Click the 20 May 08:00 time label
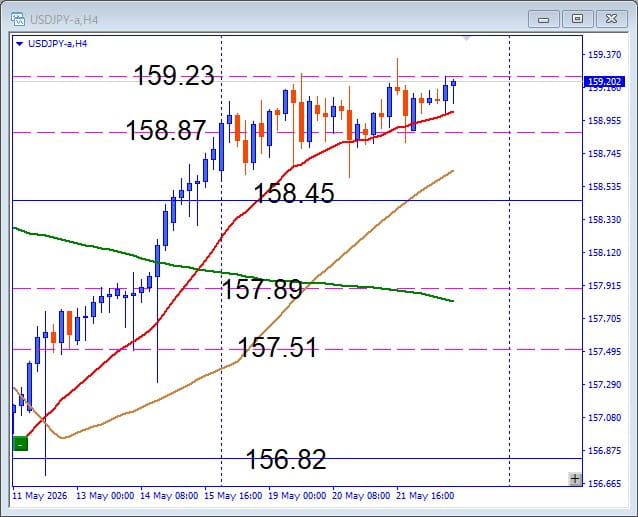Image resolution: width=638 pixels, height=517 pixels. click(x=361, y=496)
